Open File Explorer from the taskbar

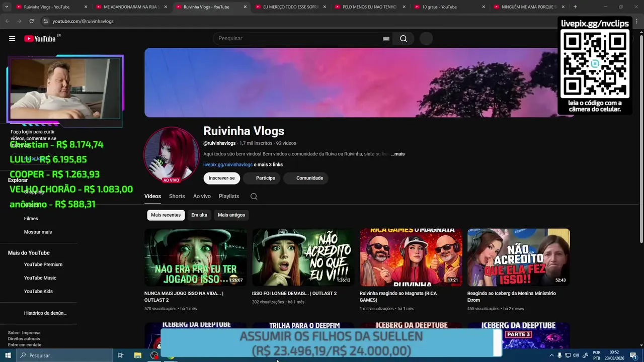tap(137, 355)
